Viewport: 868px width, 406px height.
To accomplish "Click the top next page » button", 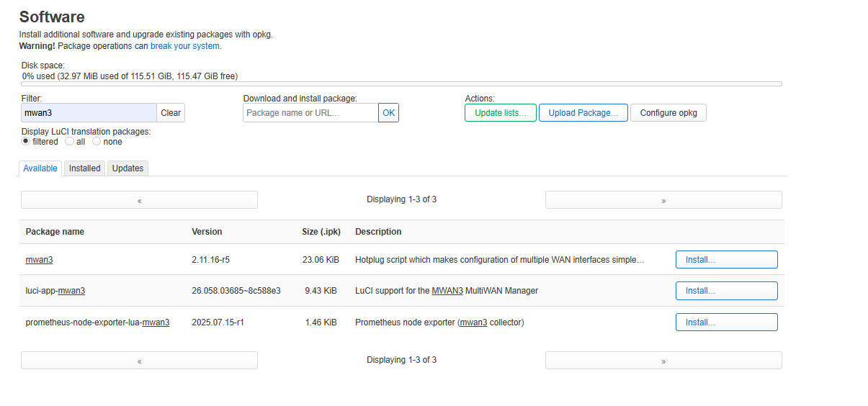I will pos(663,200).
